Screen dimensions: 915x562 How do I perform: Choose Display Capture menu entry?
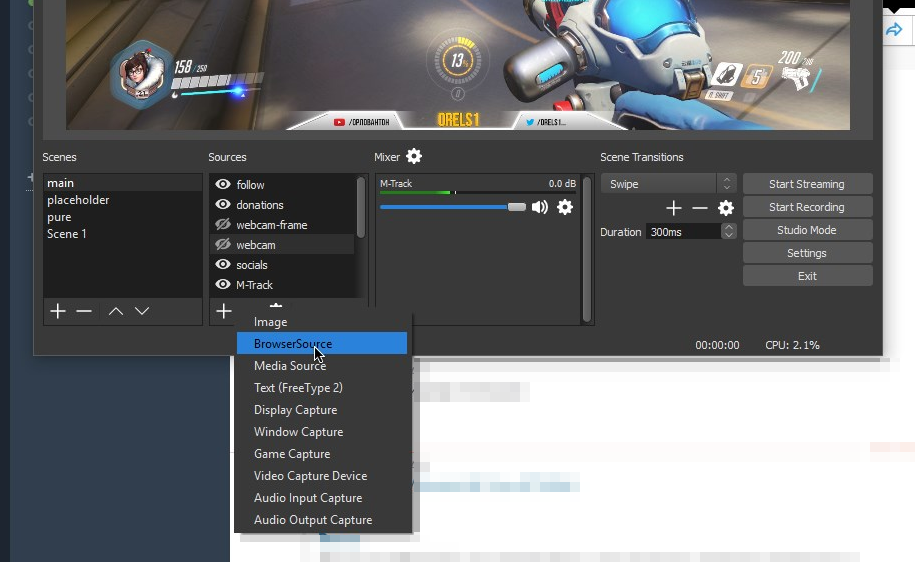tap(322, 410)
